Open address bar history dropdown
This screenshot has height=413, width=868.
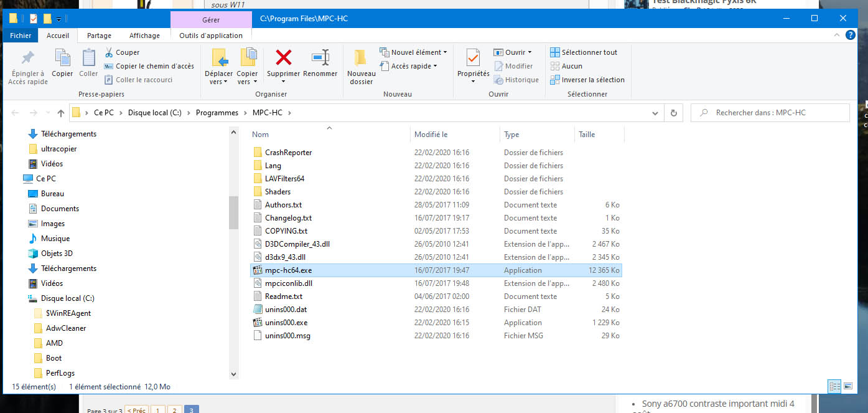(655, 113)
